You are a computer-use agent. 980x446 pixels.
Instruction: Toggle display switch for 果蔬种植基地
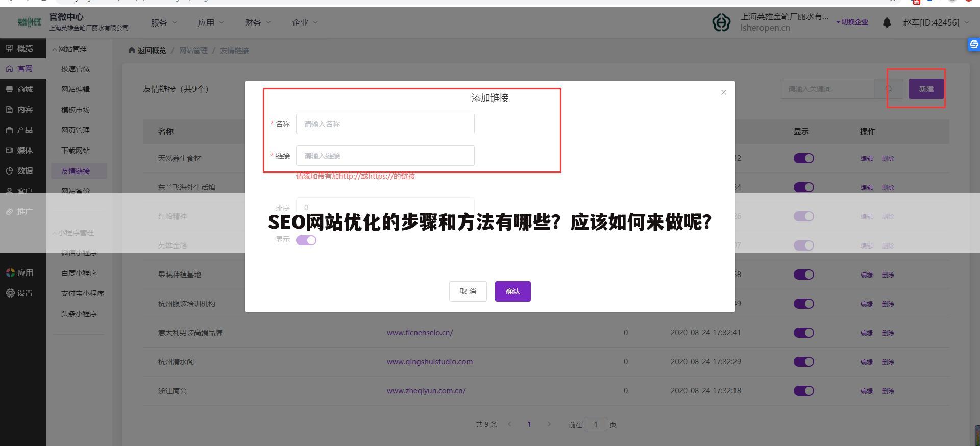tap(803, 275)
